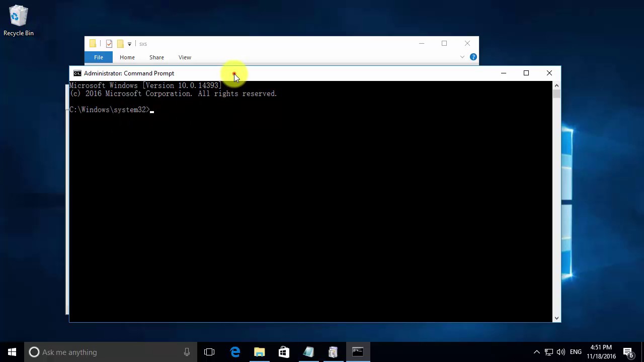Maximize the Command Prompt window
This screenshot has width=644, height=362.
tap(526, 73)
